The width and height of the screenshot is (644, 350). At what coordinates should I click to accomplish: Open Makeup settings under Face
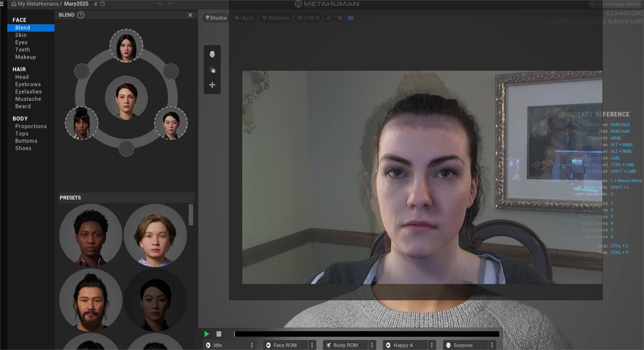pyautogui.click(x=25, y=57)
